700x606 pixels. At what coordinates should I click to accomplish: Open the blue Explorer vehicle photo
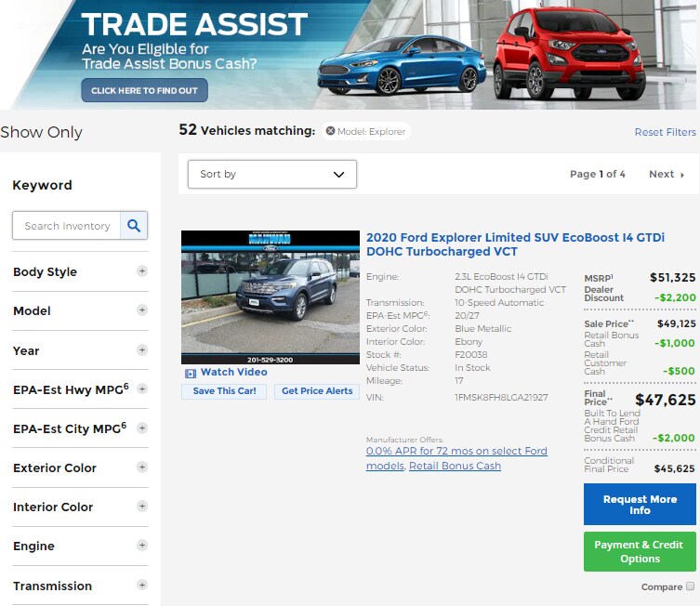[x=271, y=297]
